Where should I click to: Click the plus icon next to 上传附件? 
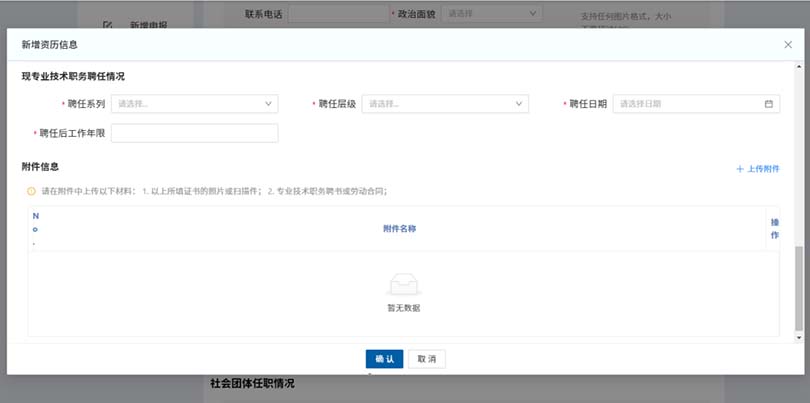(x=740, y=170)
